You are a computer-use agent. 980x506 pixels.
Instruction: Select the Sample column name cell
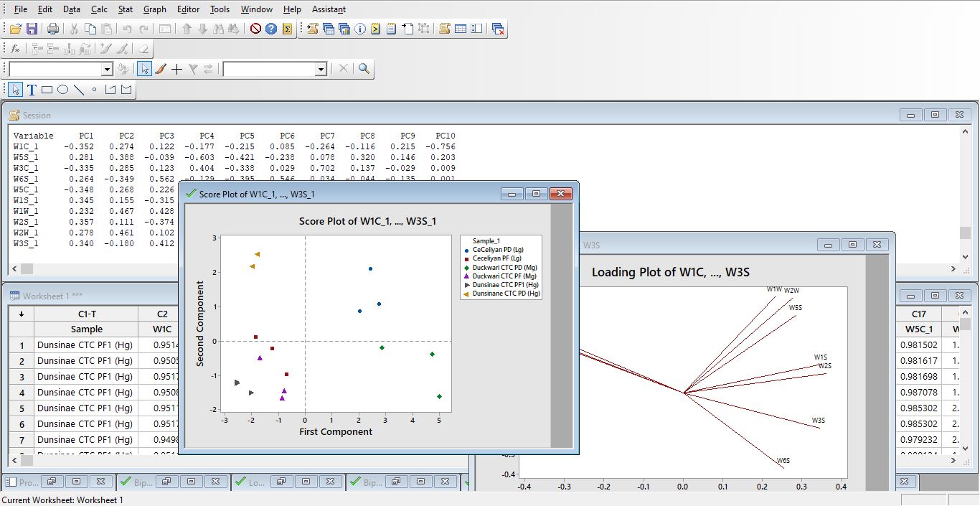coord(86,329)
